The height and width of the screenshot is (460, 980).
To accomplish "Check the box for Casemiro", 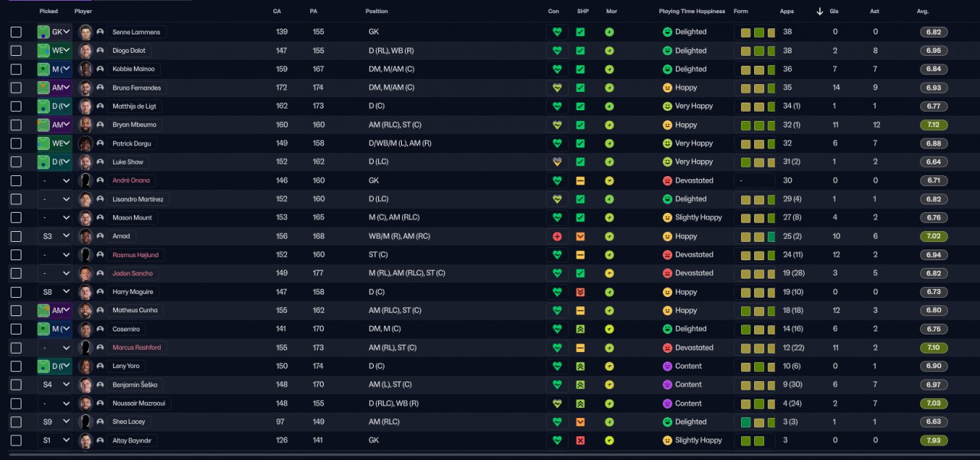I will (16, 329).
